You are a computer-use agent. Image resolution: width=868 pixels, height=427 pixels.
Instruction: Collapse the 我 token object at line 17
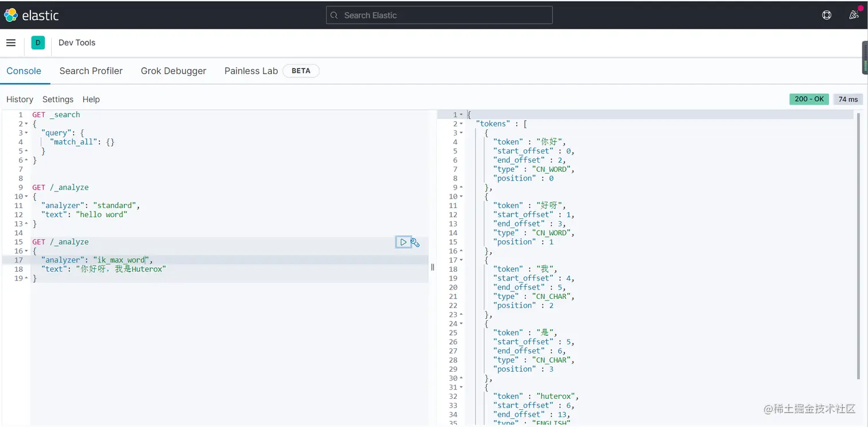462,260
